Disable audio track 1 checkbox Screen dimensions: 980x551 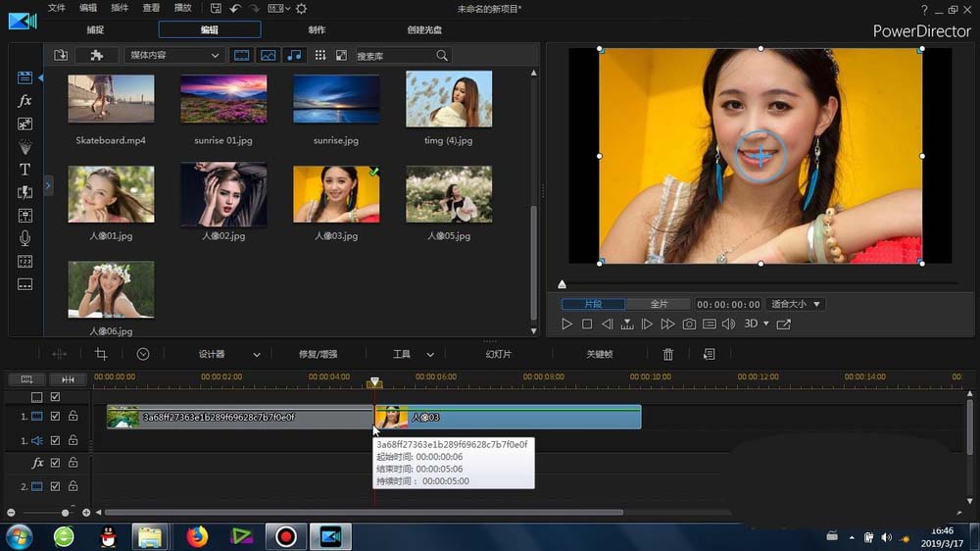pyautogui.click(x=55, y=441)
